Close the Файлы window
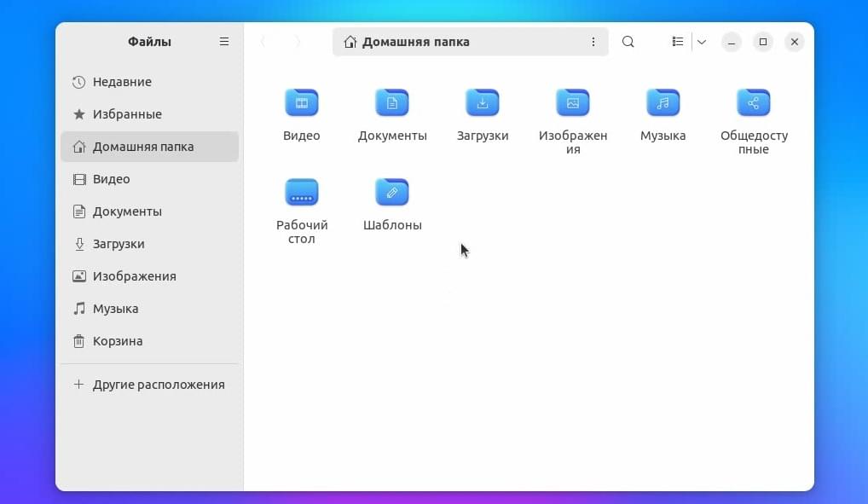The width and height of the screenshot is (868, 504). (795, 42)
